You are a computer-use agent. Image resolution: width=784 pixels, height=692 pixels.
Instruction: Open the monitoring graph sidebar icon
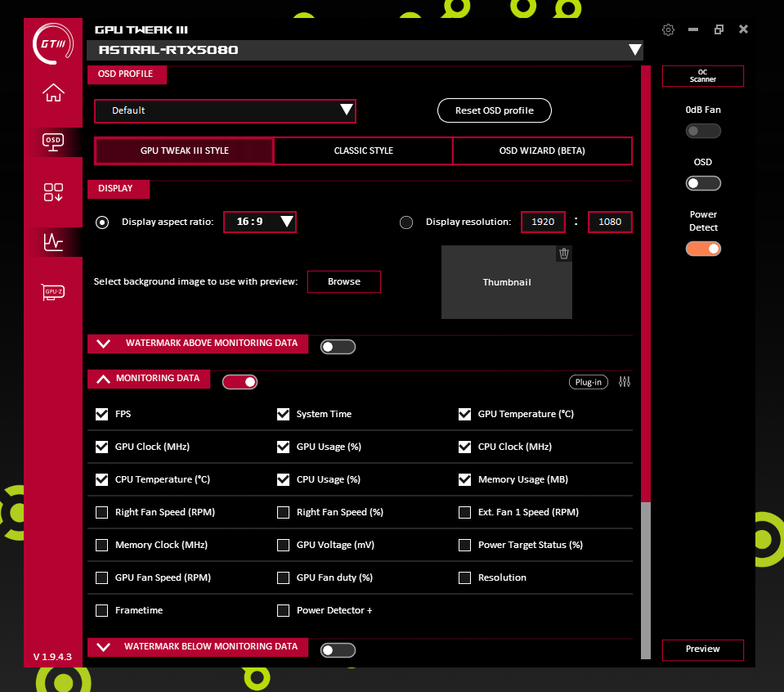53,242
